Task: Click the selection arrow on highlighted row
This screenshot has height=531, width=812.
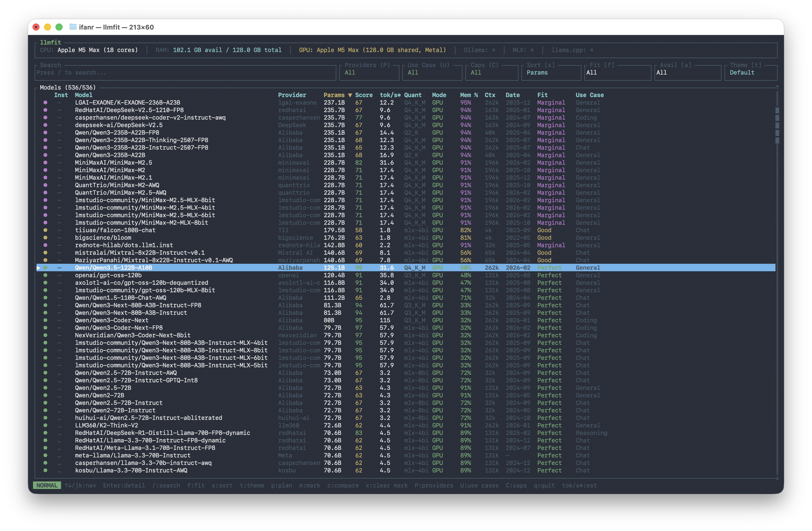Action: pyautogui.click(x=39, y=268)
